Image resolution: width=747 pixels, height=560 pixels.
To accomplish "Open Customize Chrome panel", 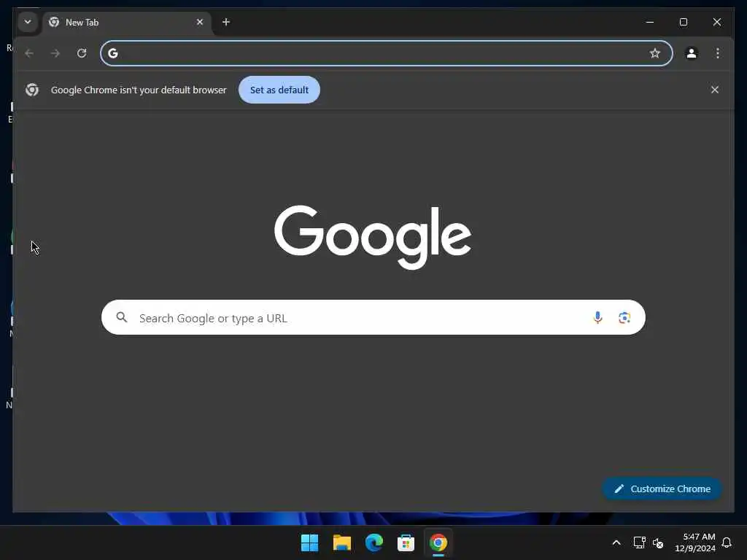I will click(662, 489).
